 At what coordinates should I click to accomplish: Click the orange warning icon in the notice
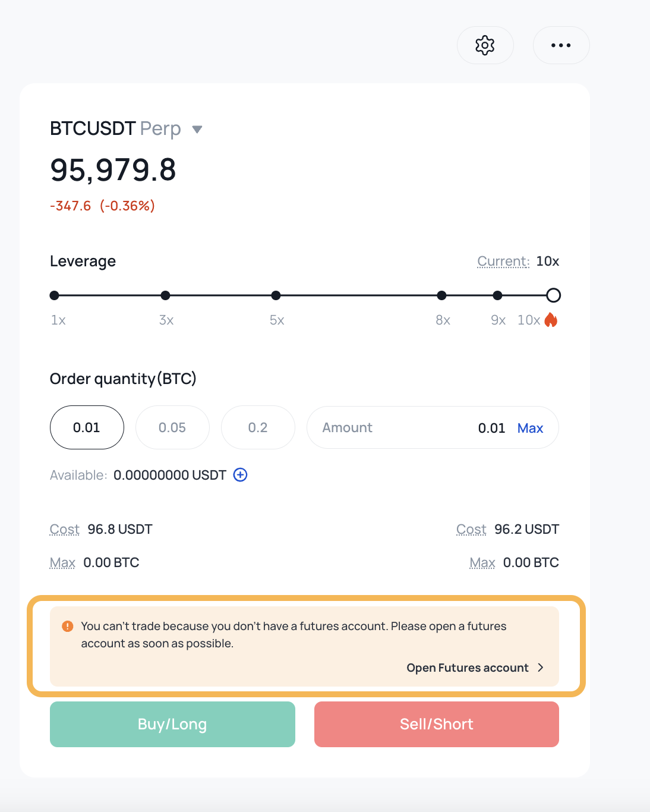(68, 626)
